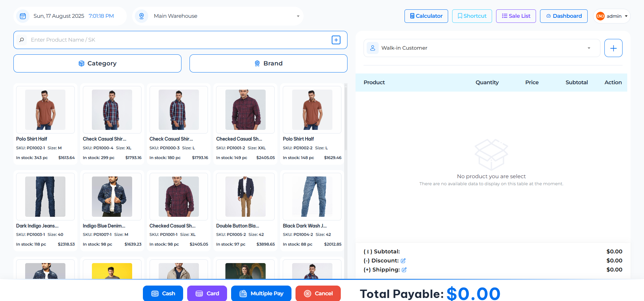Click the user icon beside Walk-in Customer
The width and height of the screenshot is (644, 301).
tap(373, 48)
